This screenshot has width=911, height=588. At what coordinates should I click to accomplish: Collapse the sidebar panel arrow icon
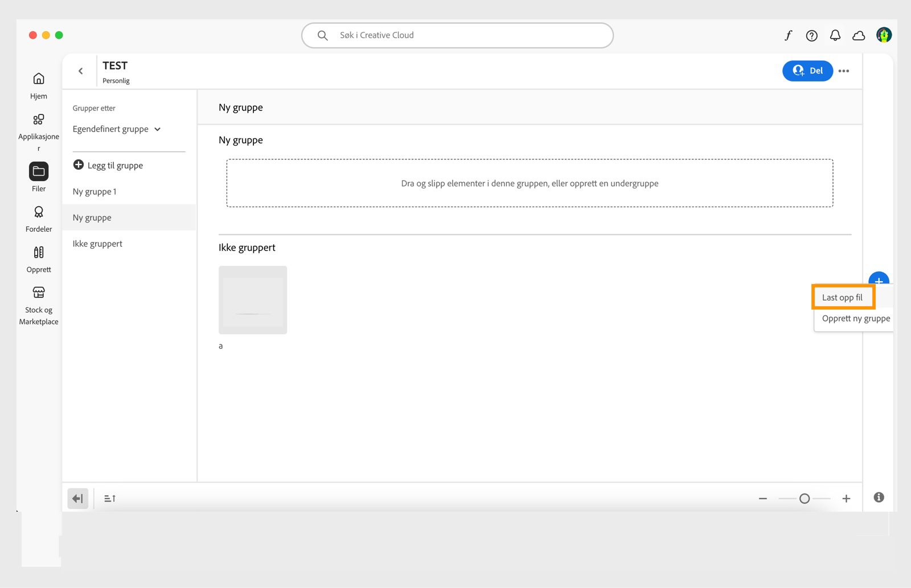(78, 499)
